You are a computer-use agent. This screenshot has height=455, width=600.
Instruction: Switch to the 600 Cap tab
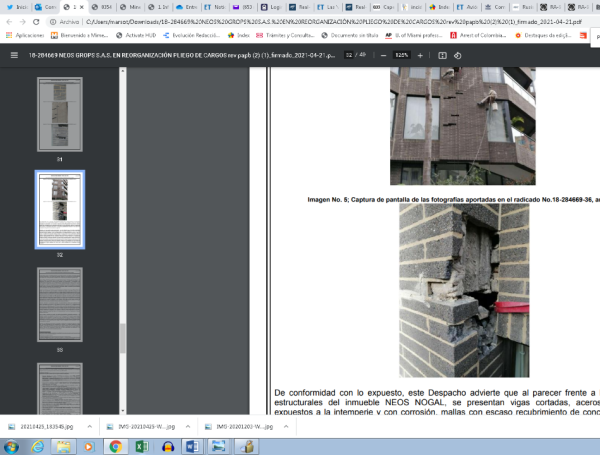pos(384,7)
